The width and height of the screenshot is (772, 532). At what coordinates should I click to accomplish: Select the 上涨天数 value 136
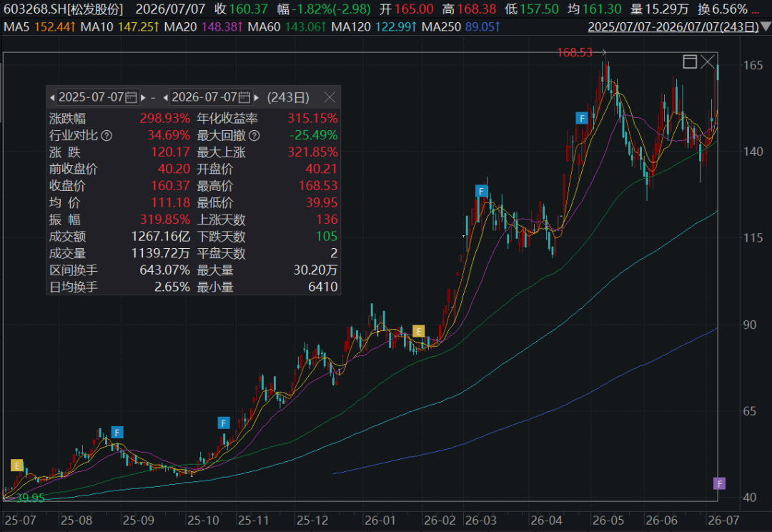327,220
